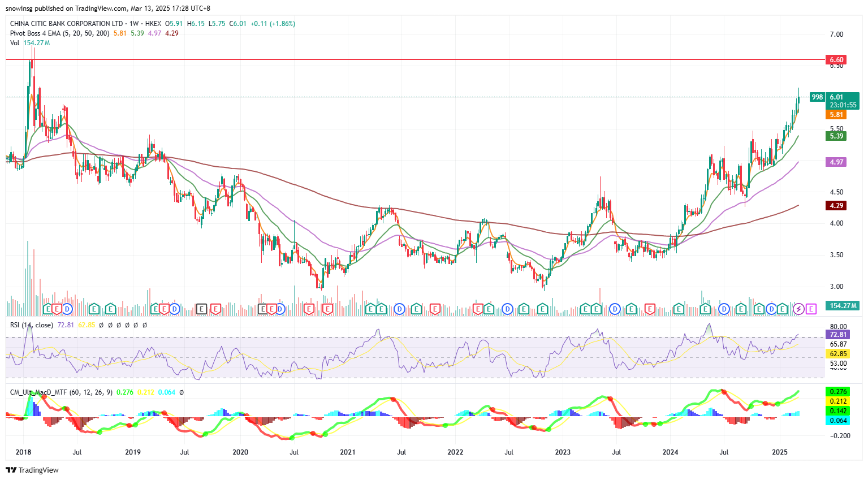This screenshot has height=480, width=868.
Task: Click the 2021 time axis label
Action: (347, 452)
